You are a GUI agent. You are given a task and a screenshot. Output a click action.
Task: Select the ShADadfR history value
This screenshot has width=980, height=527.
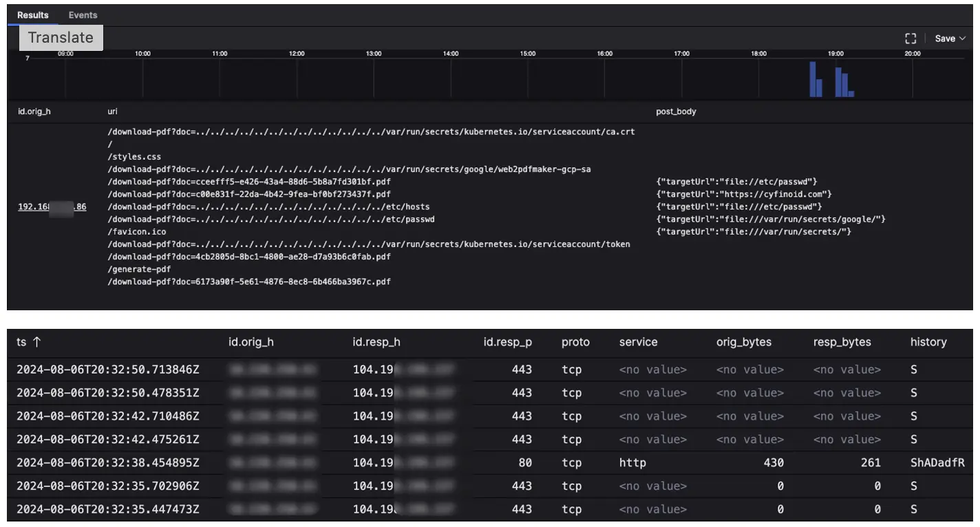pyautogui.click(x=937, y=463)
